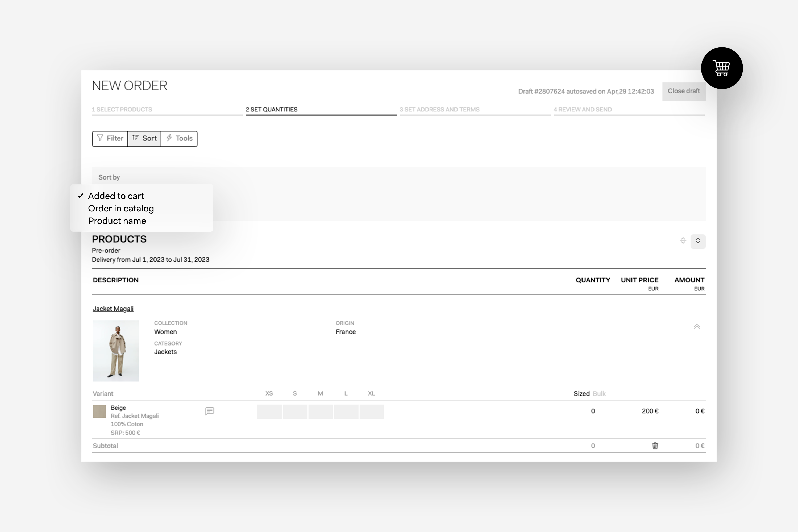This screenshot has height=532, width=798.
Task: Collapse the Jacket Magali product details chevron
Action: (697, 326)
